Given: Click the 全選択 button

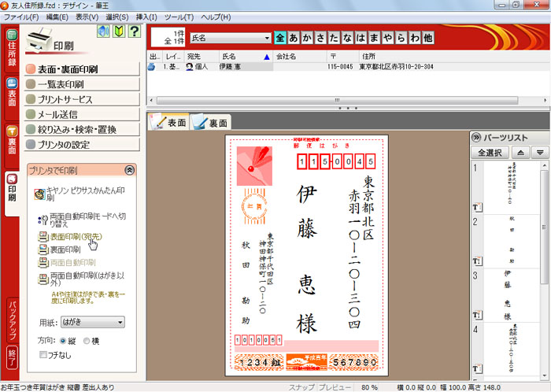Looking at the screenshot, I should (x=489, y=152).
